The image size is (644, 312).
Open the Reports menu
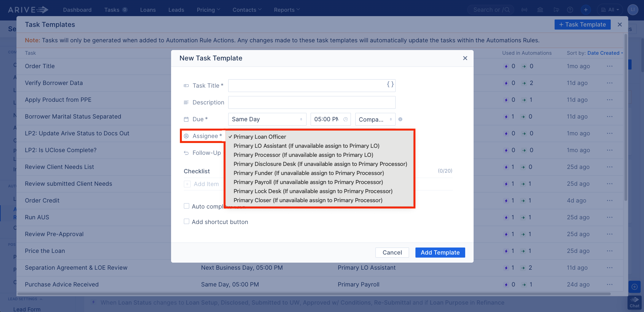[286, 10]
